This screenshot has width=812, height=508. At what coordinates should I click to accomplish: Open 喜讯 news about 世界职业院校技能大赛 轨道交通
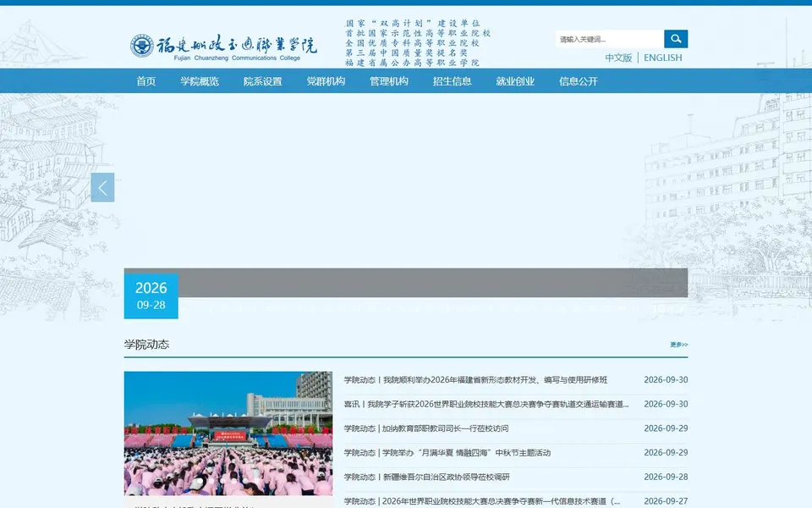pos(486,404)
